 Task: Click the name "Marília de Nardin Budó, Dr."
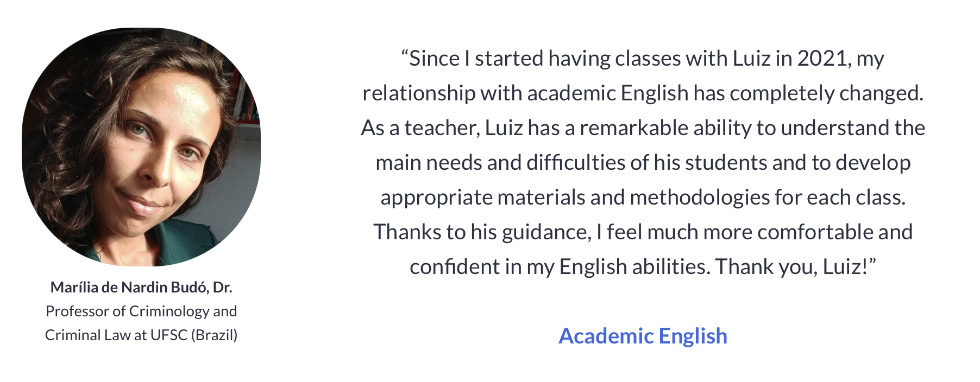(x=141, y=287)
